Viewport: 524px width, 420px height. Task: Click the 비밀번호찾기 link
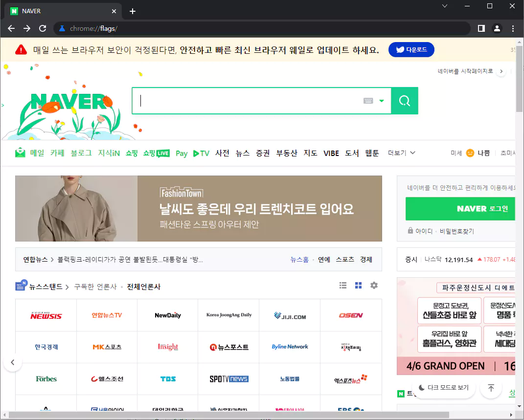pos(457,231)
